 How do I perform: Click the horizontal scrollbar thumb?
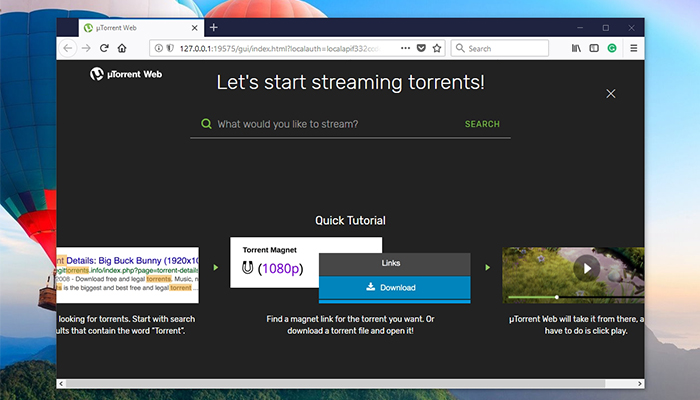[335, 383]
